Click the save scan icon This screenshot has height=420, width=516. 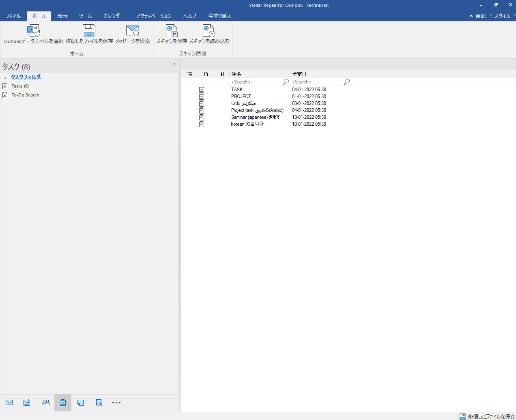(172, 31)
